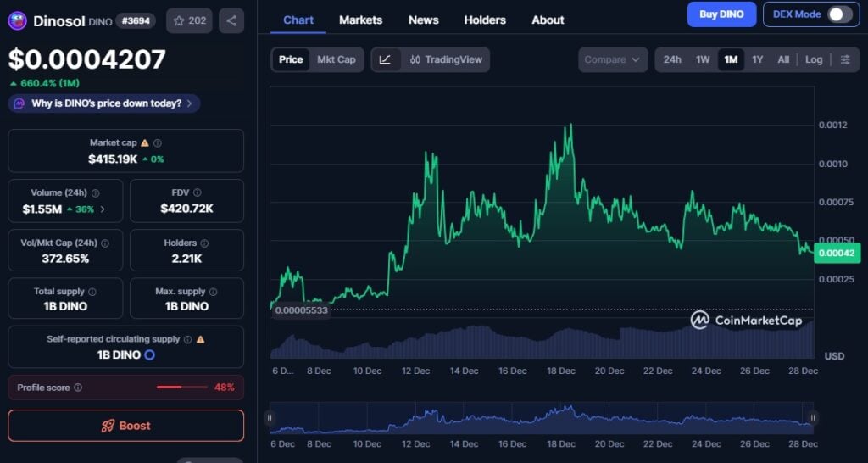Image resolution: width=868 pixels, height=463 pixels.
Task: Expand Volume (24h) details chevron
Action: click(x=103, y=209)
